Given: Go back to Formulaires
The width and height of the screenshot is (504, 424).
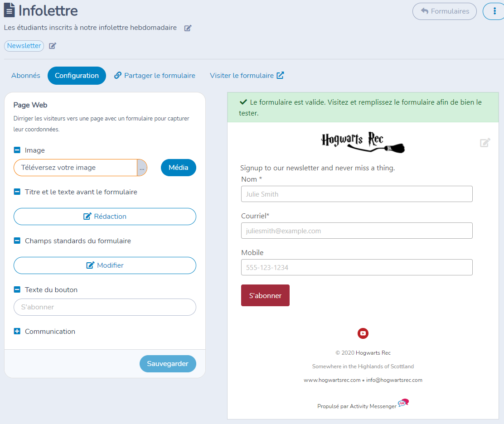Looking at the screenshot, I should click(x=445, y=11).
